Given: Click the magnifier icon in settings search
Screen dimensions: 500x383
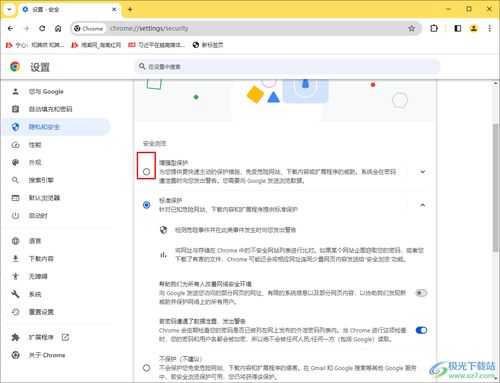Looking at the screenshot, I should click(x=142, y=67).
